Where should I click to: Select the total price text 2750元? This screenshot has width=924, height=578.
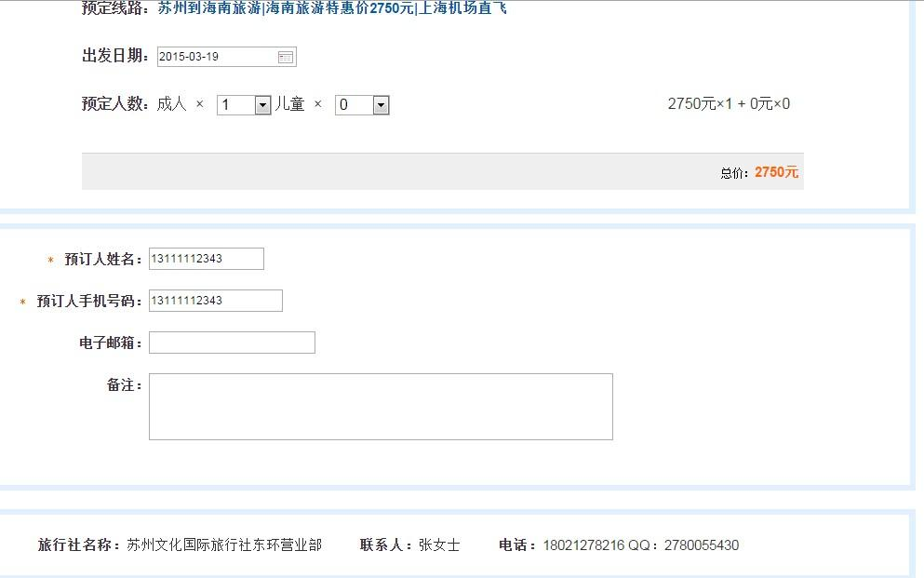(x=776, y=172)
